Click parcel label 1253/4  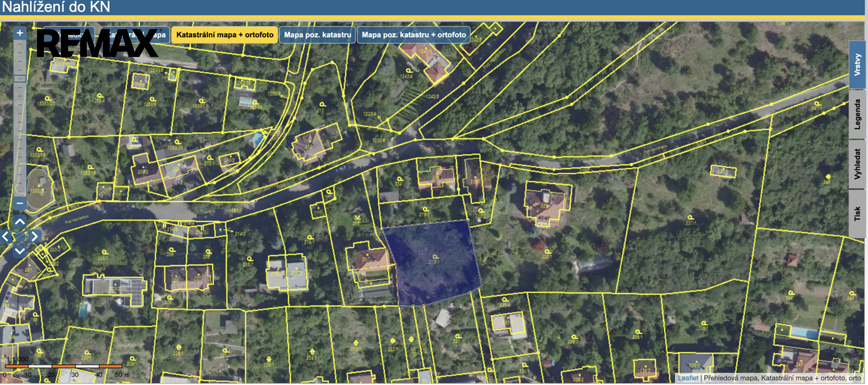(x=98, y=101)
